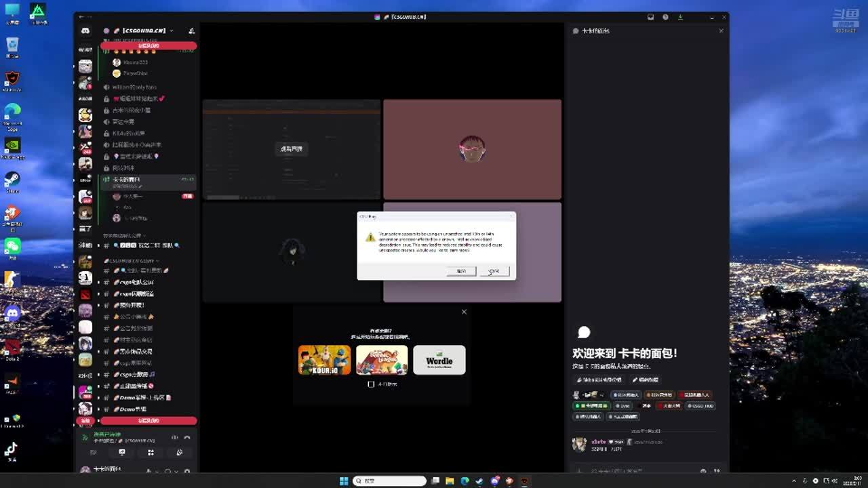Image resolution: width=868 pixels, height=488 pixels.
Task: Click the inbox icon in Discord title bar
Action: pos(650,17)
